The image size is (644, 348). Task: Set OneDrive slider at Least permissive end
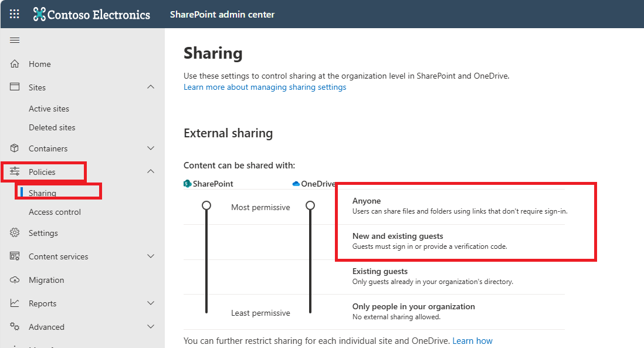310,311
